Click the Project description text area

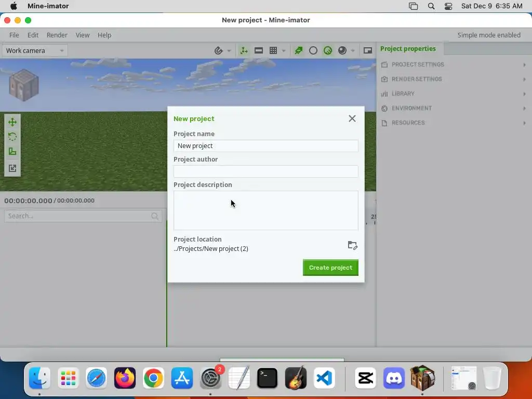(265, 210)
